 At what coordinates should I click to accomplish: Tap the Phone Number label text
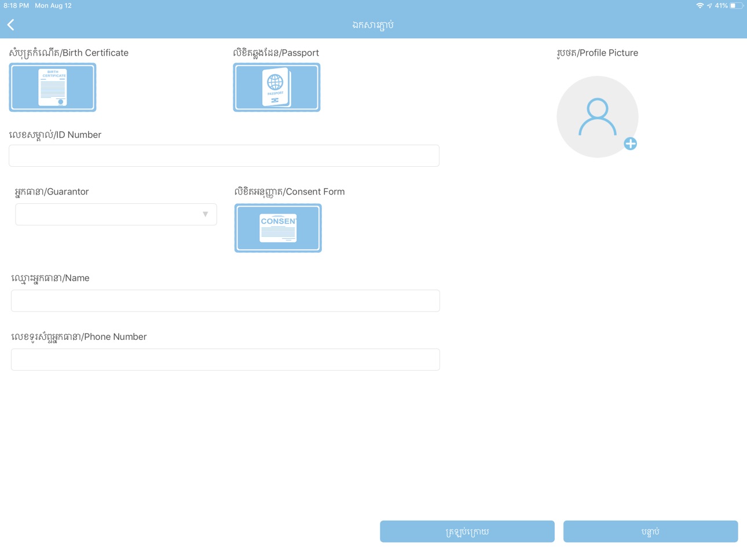tap(79, 337)
